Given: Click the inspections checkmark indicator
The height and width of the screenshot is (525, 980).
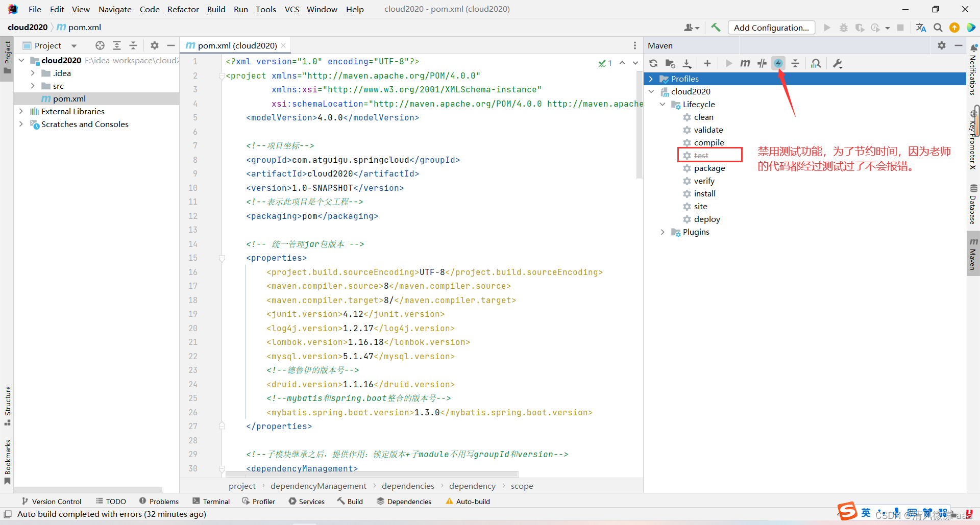Looking at the screenshot, I should tap(605, 63).
